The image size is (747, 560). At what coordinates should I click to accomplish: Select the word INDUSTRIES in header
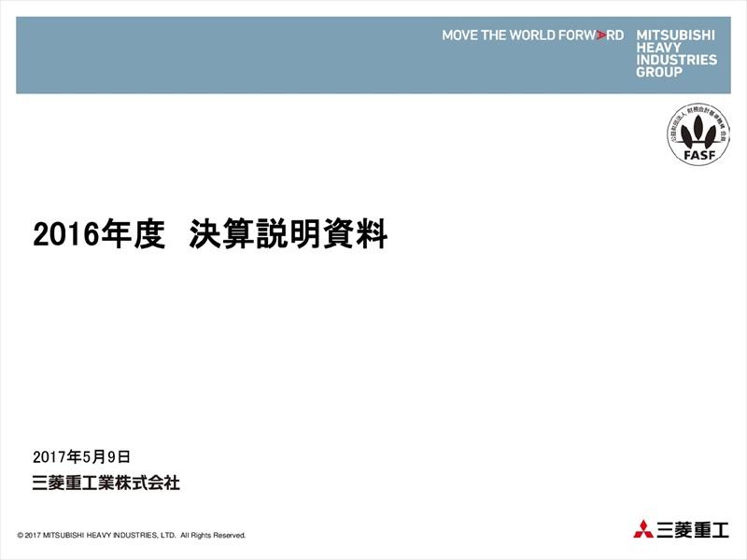[x=676, y=60]
